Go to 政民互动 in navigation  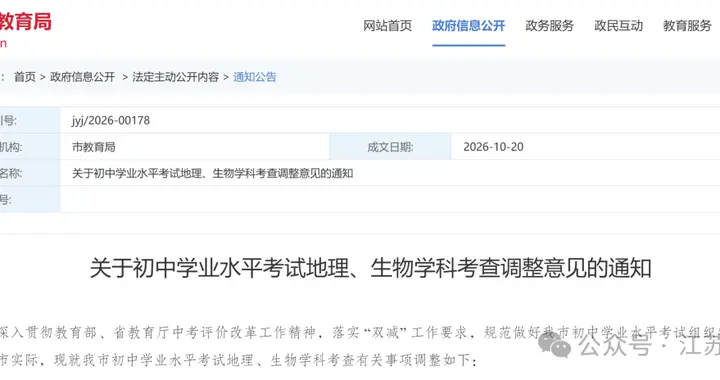coord(619,26)
